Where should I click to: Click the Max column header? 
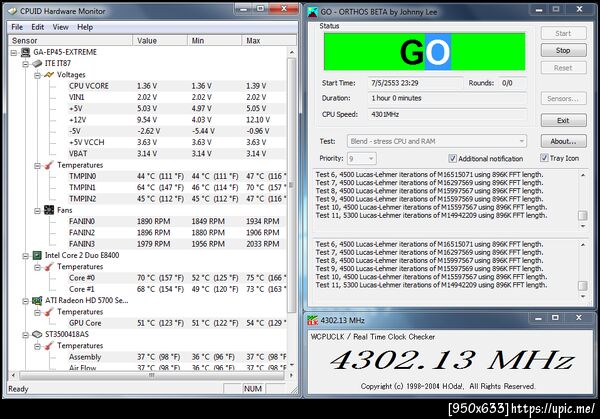click(269, 41)
